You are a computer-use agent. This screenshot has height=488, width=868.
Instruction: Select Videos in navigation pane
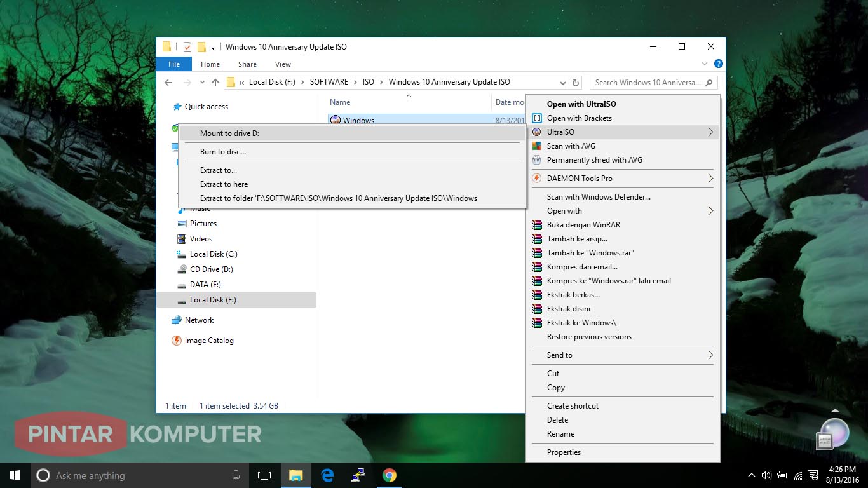201,239
